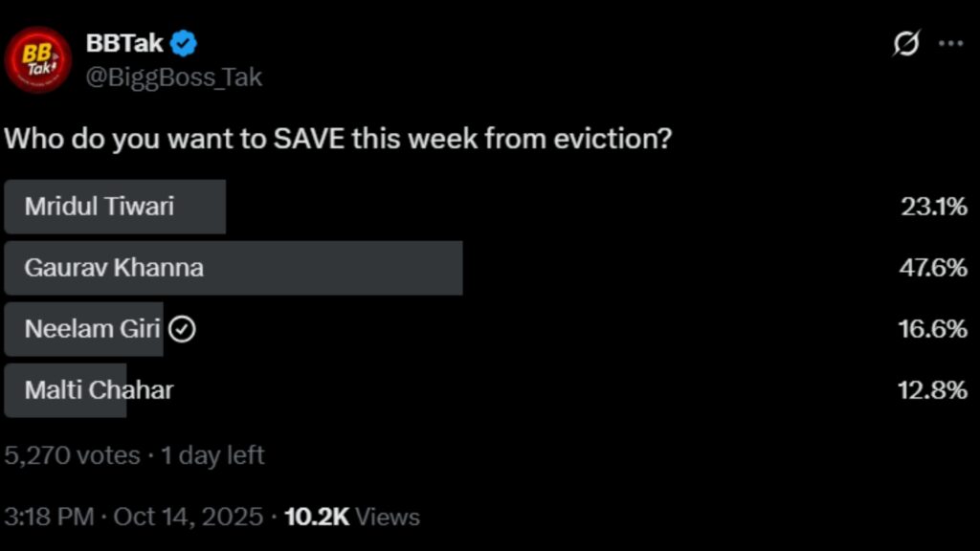The height and width of the screenshot is (551, 980).
Task: Click the BBTak profile avatar
Action: 39,59
